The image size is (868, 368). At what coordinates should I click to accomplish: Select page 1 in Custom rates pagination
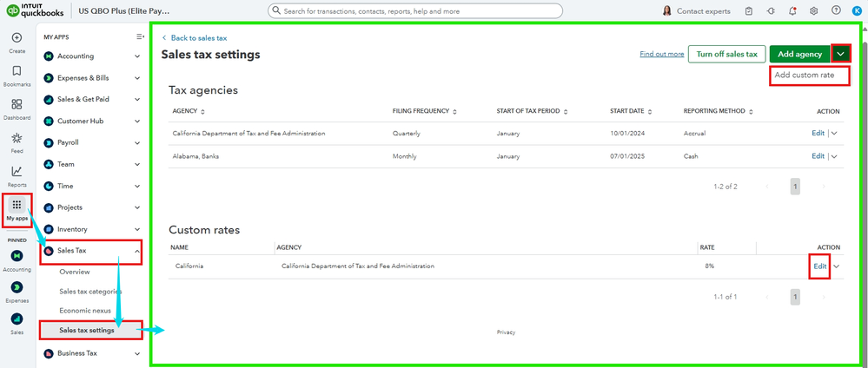(795, 297)
